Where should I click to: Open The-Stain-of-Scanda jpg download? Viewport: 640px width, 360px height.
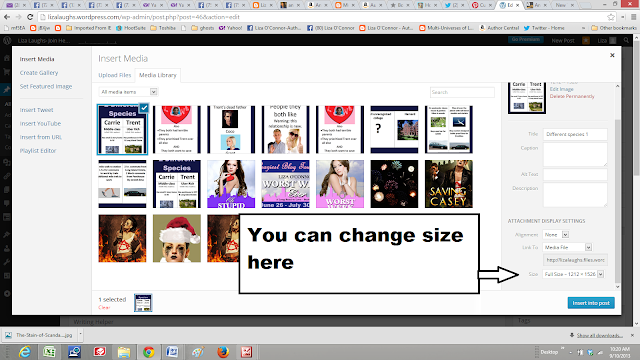[40, 335]
